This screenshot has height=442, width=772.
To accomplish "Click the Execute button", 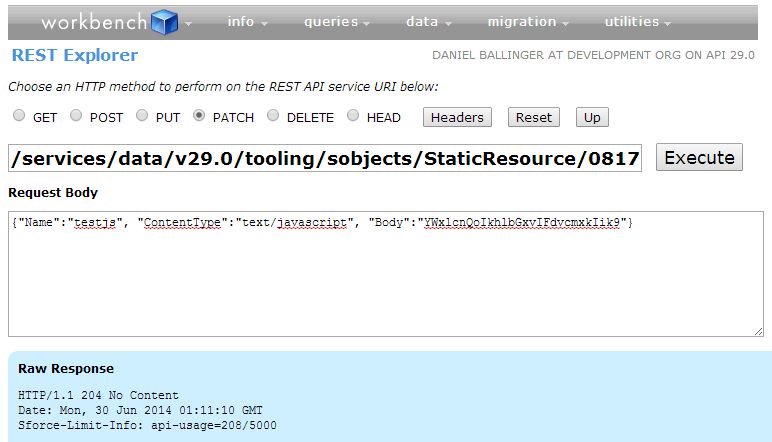I will click(x=699, y=158).
